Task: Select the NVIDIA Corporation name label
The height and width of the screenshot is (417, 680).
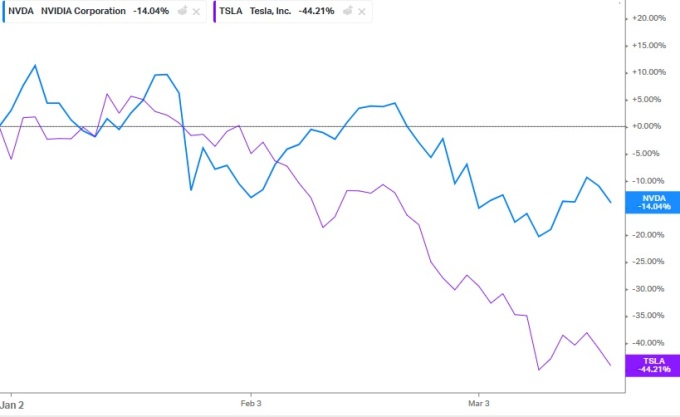Action: [84, 11]
